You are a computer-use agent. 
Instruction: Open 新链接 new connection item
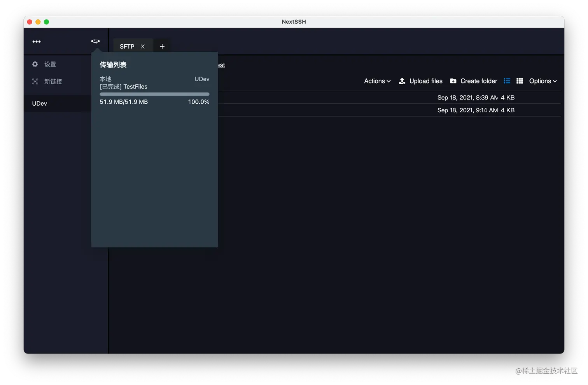coord(53,81)
